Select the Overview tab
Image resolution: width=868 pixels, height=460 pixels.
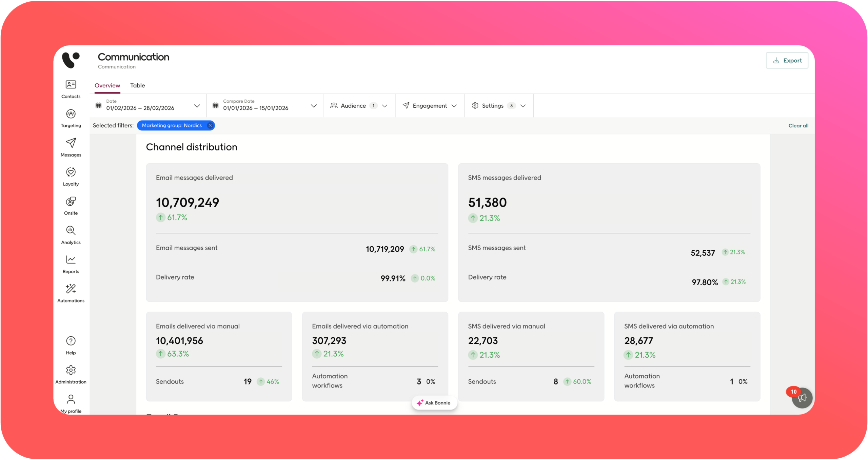(107, 85)
